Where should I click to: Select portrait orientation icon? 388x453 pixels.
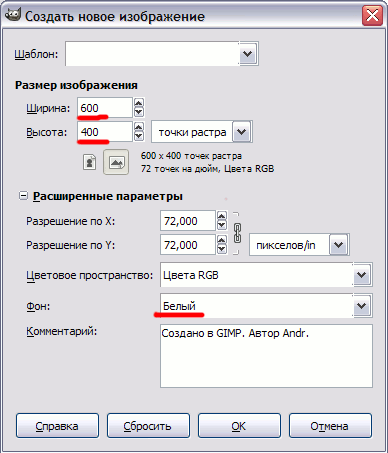[89, 163]
